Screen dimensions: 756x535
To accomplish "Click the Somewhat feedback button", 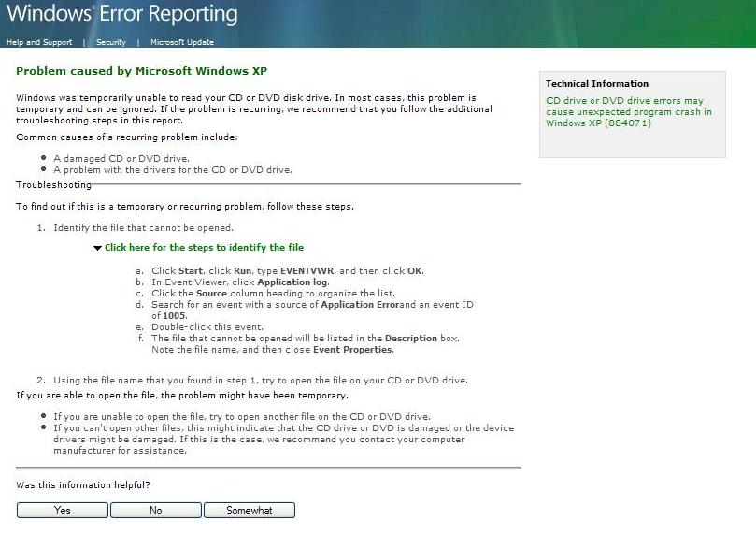I will click(250, 511).
